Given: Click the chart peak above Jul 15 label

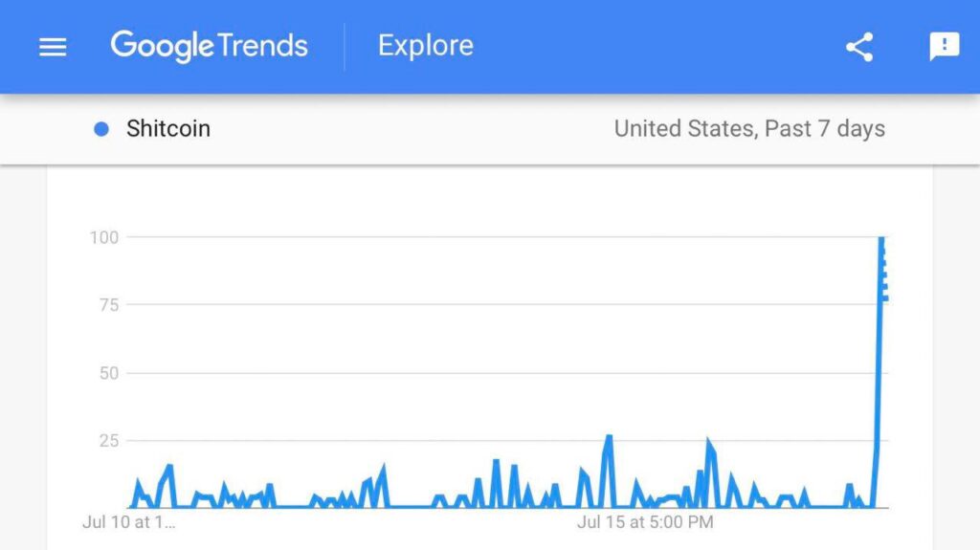Looking at the screenshot, I should point(608,437).
